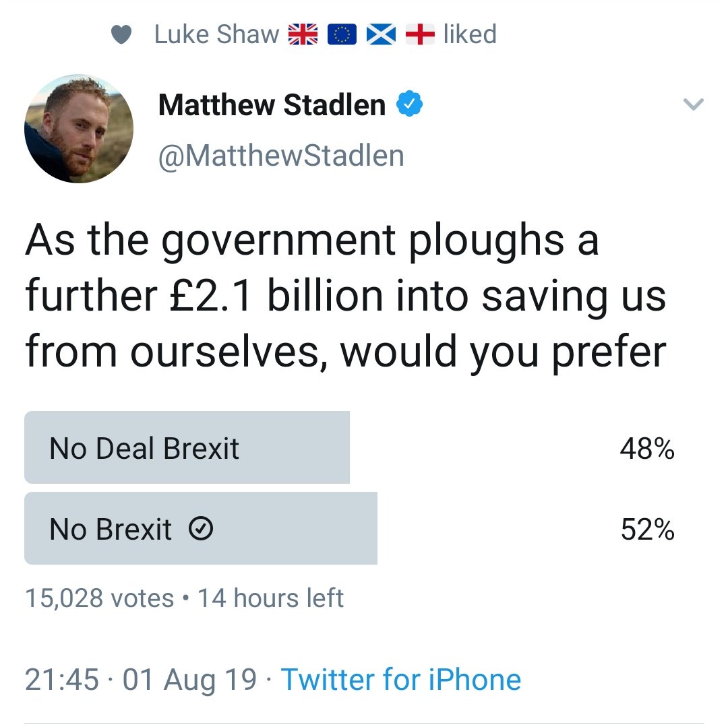728x727 pixels.
Task: Click the checkmark beside No Brexit
Action: [201, 528]
